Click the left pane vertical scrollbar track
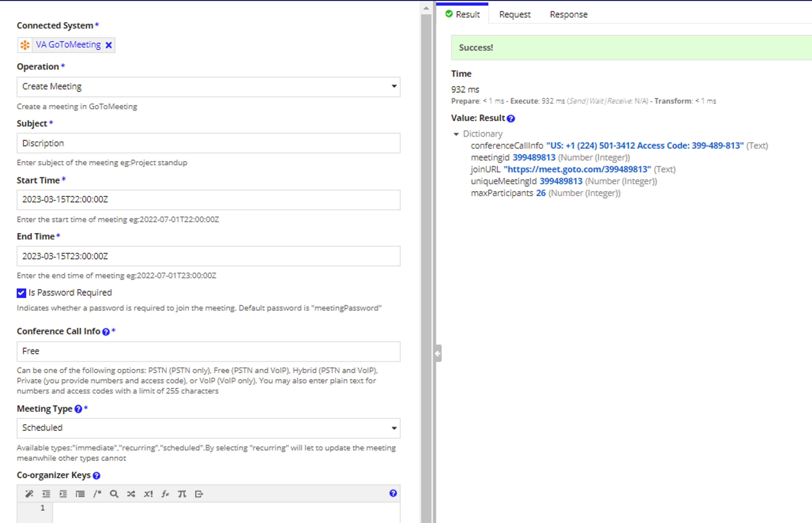Image resolution: width=812 pixels, height=523 pixels. tap(426, 268)
